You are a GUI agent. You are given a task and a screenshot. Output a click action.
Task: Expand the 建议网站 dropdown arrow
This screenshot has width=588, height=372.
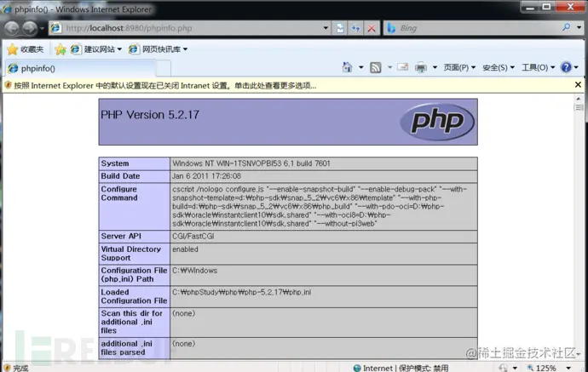click(119, 49)
